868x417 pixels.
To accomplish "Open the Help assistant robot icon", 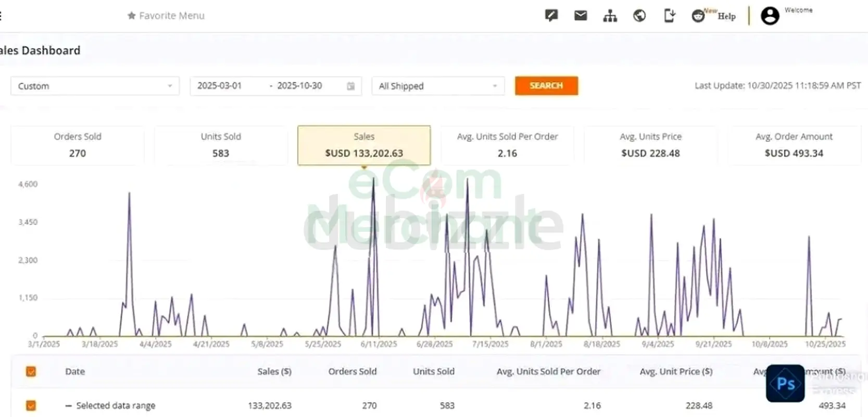I will pyautogui.click(x=698, y=16).
